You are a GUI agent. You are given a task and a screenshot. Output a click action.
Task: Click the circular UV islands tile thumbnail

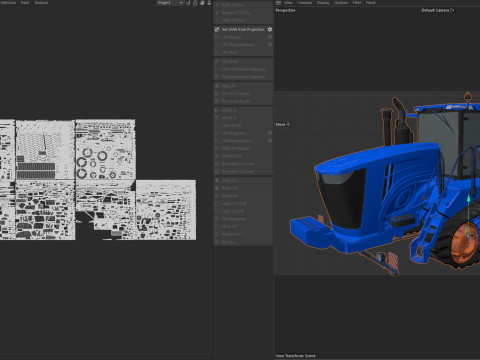106,150
